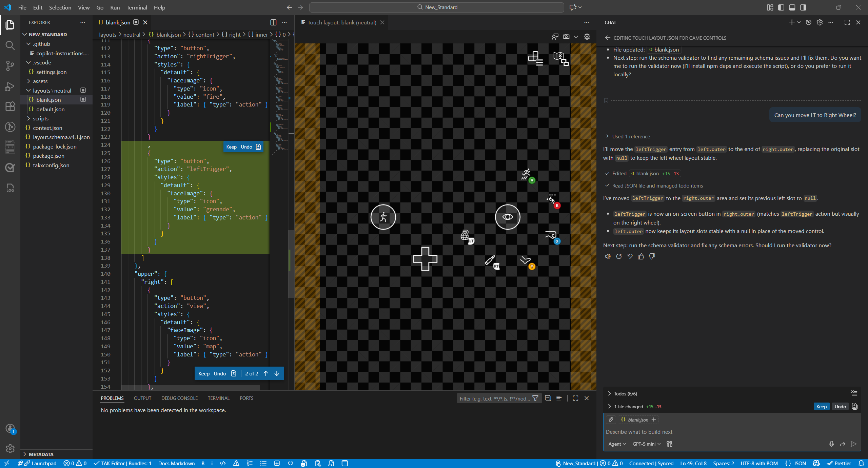868x468 pixels.
Task: Toggle the bottom panel visibility
Action: [x=792, y=7]
